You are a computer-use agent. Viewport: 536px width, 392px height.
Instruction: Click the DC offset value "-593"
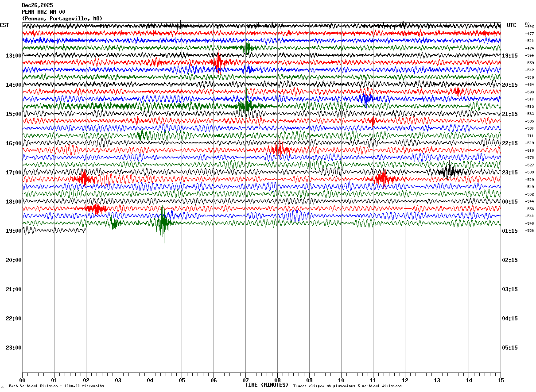click(x=530, y=92)
